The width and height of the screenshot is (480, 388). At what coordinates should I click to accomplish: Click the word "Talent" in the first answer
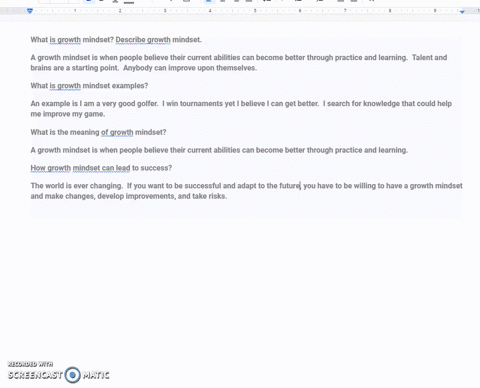[x=423, y=57]
